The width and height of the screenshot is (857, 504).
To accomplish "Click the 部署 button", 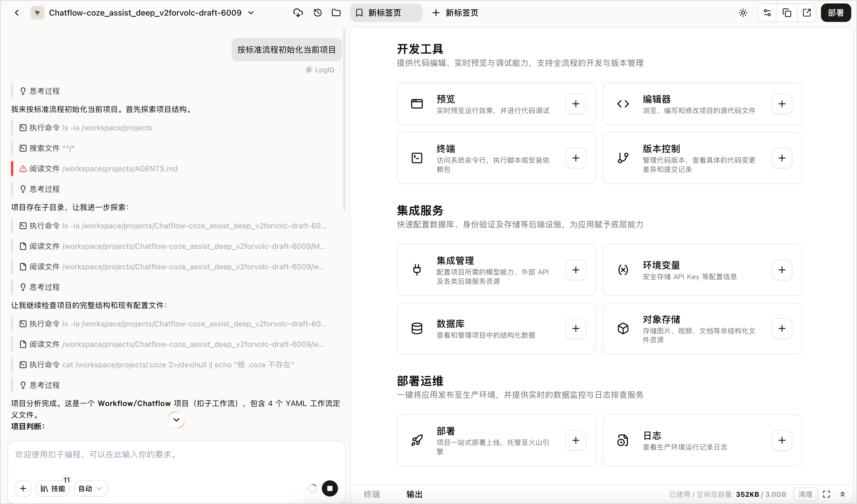I will [836, 13].
